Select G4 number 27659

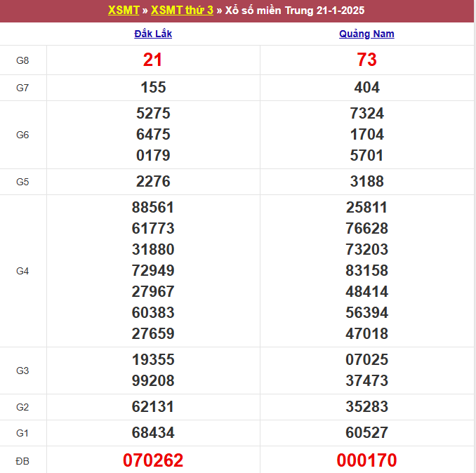pos(153,333)
